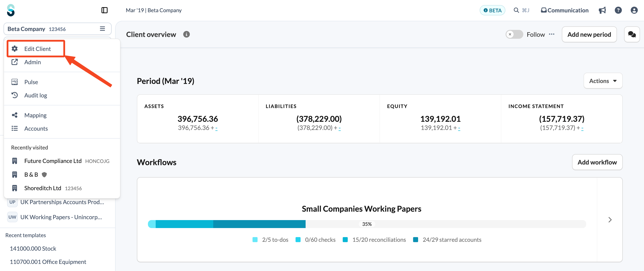Open the Follow more options ellipsis

point(551,34)
